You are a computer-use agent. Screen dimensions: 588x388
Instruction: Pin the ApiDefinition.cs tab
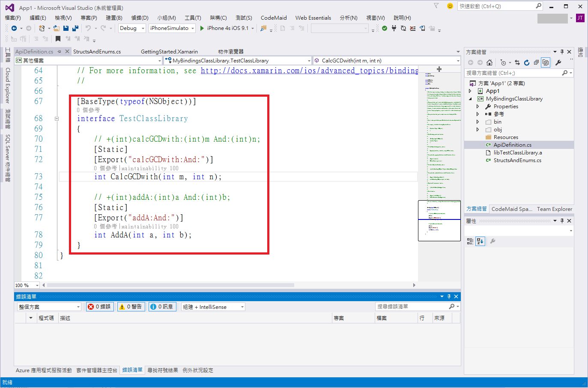point(60,51)
